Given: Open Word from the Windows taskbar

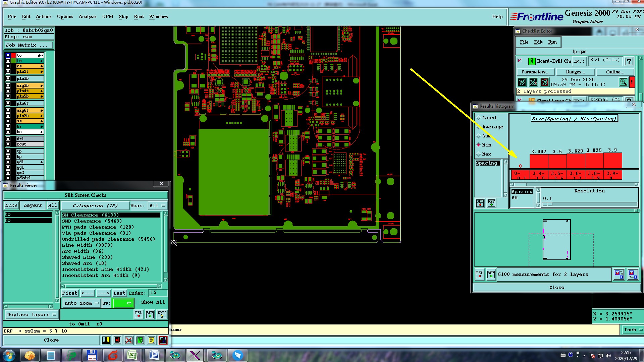Looking at the screenshot, I should pos(154,355).
